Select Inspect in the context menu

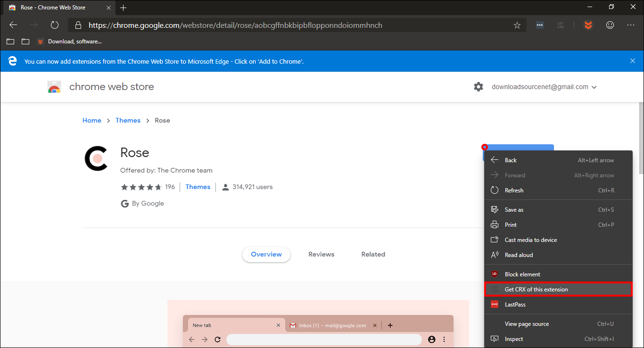click(x=558, y=339)
